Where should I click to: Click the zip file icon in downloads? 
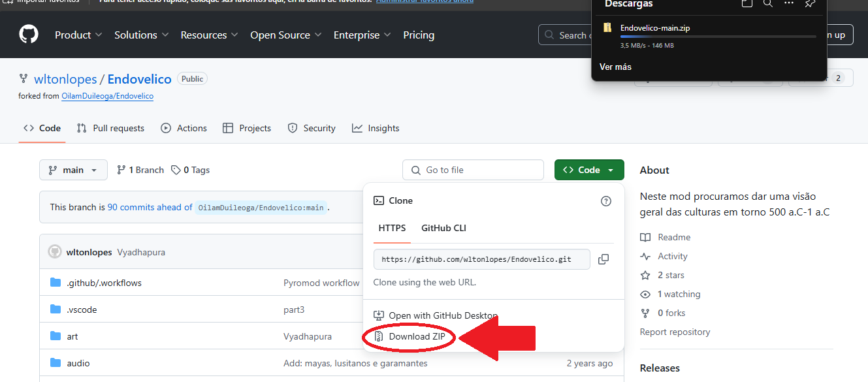pos(607,28)
